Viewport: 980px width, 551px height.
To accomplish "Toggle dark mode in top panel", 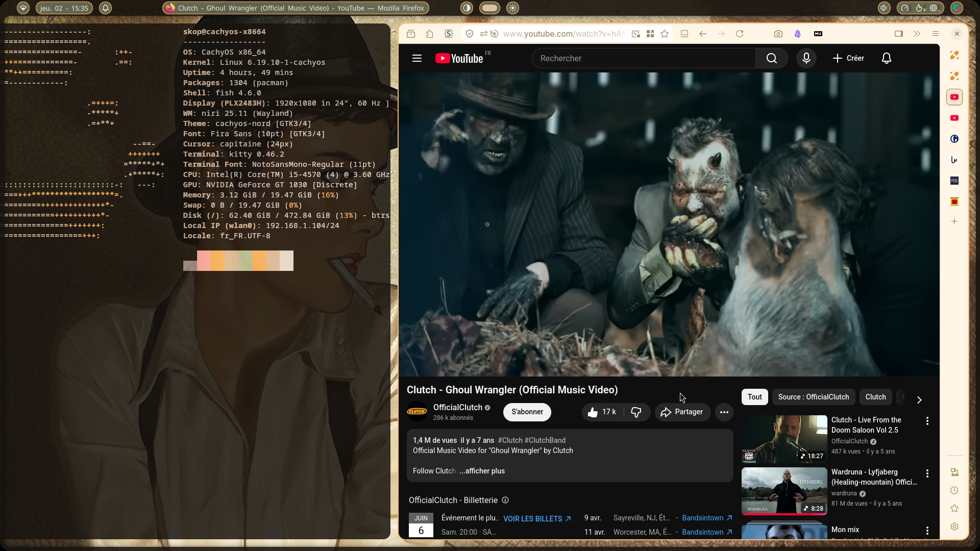I will click(467, 8).
